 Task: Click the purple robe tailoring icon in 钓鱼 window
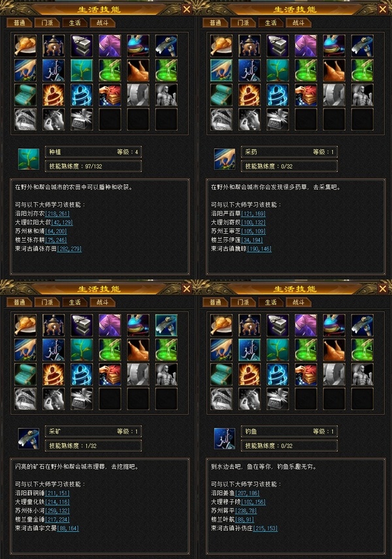(x=306, y=325)
